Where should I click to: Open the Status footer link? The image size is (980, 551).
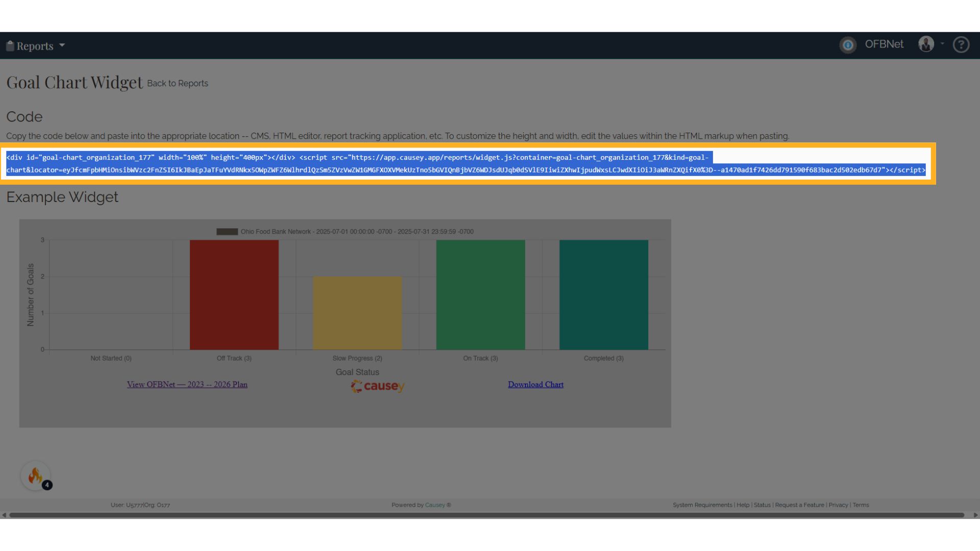click(x=762, y=505)
